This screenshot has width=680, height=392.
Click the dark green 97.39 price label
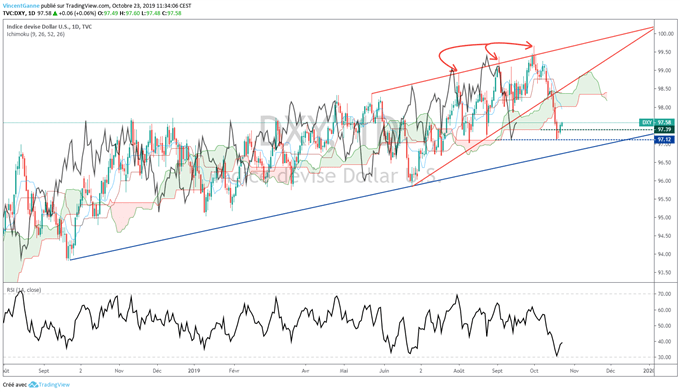tap(664, 130)
